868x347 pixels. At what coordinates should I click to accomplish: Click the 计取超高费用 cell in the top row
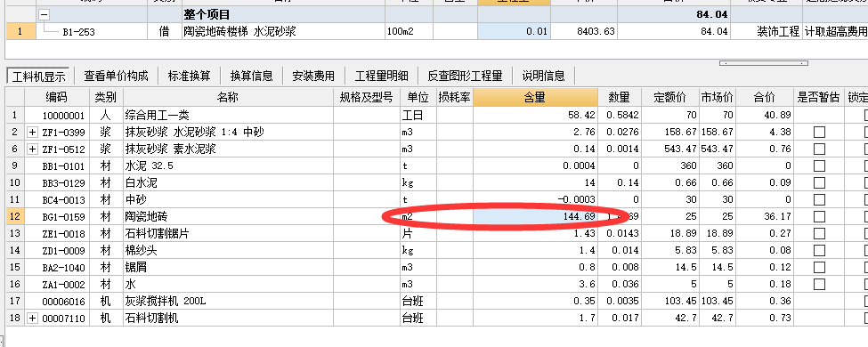tap(835, 31)
